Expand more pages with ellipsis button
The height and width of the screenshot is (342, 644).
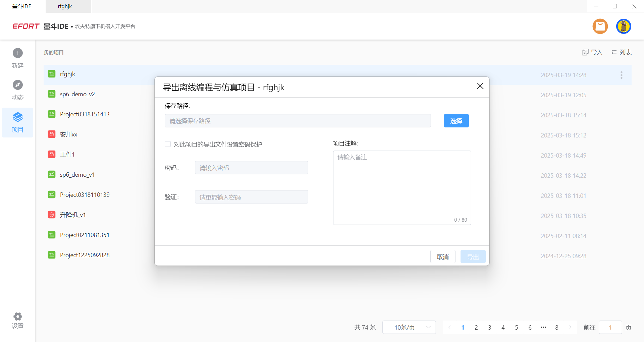coord(543,327)
